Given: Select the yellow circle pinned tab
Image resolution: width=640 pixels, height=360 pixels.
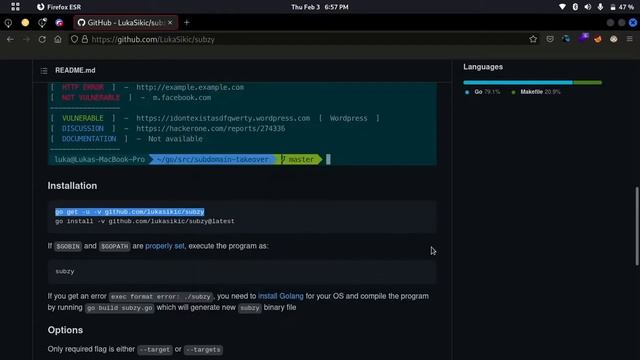Looking at the screenshot, I should click(x=25, y=23).
